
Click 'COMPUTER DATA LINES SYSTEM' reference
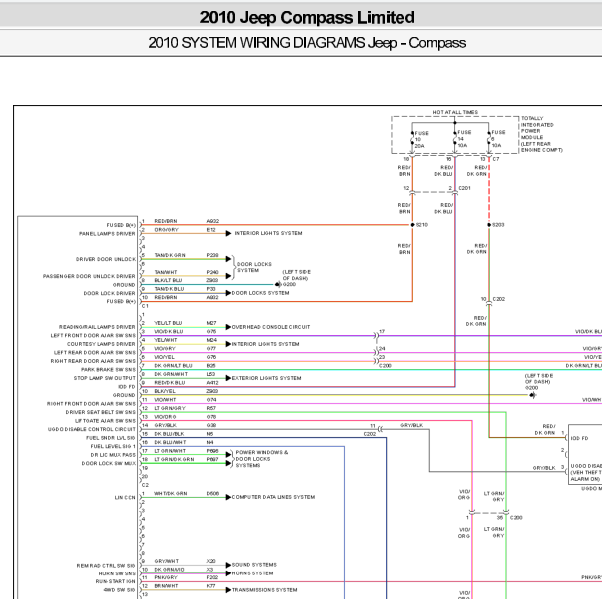pyautogui.click(x=273, y=497)
